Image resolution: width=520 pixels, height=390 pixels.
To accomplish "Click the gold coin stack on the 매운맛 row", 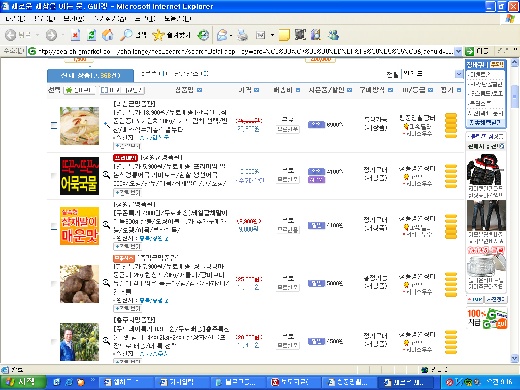I will (x=451, y=226).
